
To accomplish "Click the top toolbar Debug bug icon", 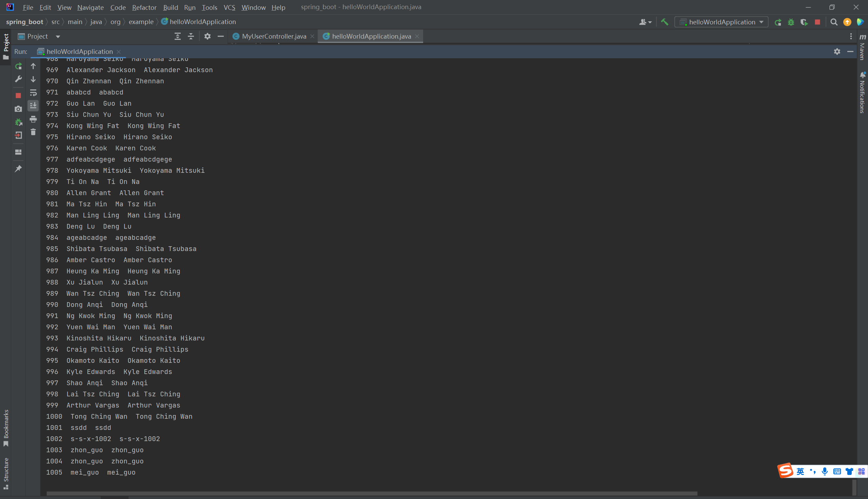I will click(x=791, y=22).
